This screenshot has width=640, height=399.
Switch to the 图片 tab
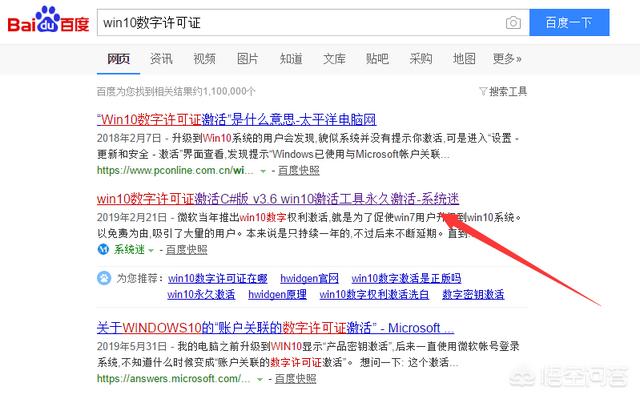[x=248, y=59]
